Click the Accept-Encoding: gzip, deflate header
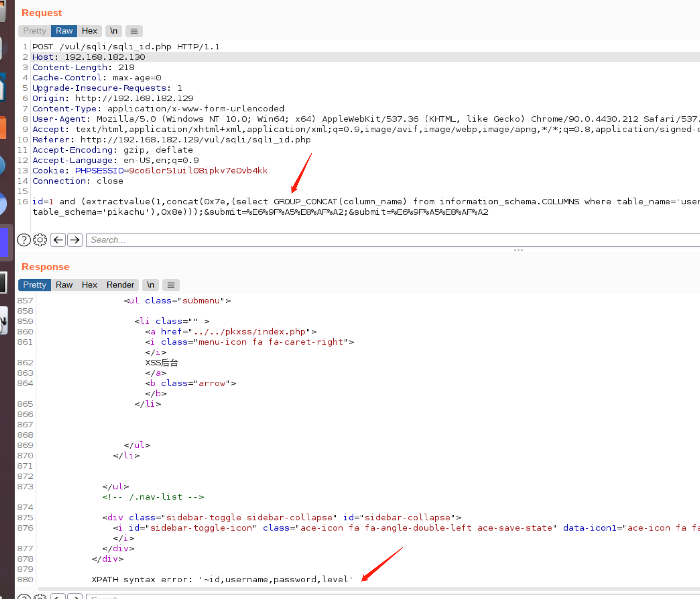Image resolution: width=700 pixels, height=599 pixels. (x=113, y=150)
